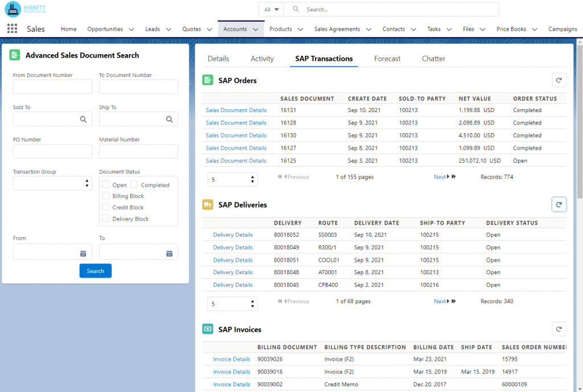Jump to last page of SAP Orders

click(454, 177)
